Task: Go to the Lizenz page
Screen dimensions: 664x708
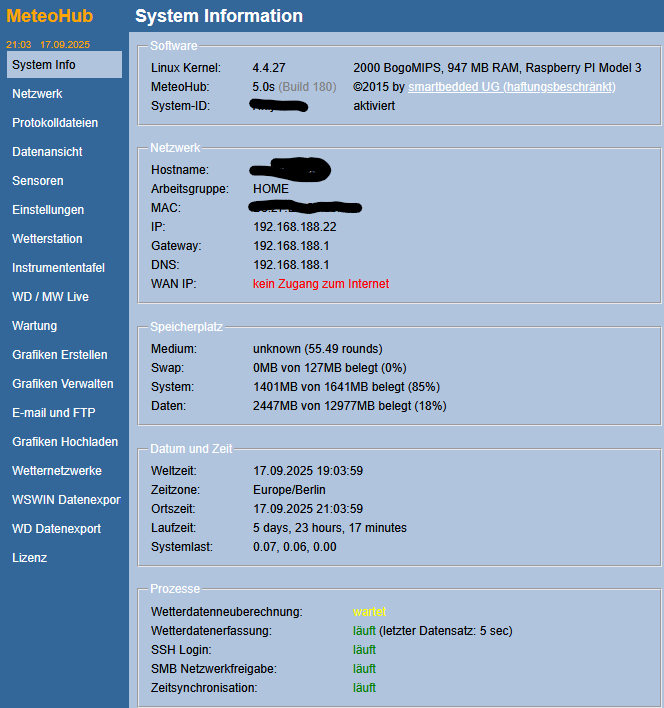Action: (x=29, y=558)
